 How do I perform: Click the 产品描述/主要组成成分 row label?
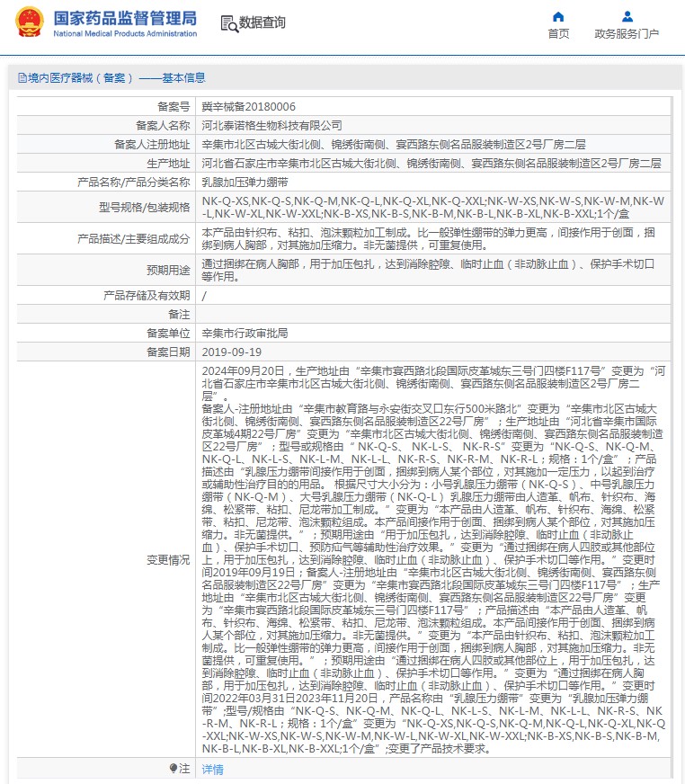click(x=134, y=238)
